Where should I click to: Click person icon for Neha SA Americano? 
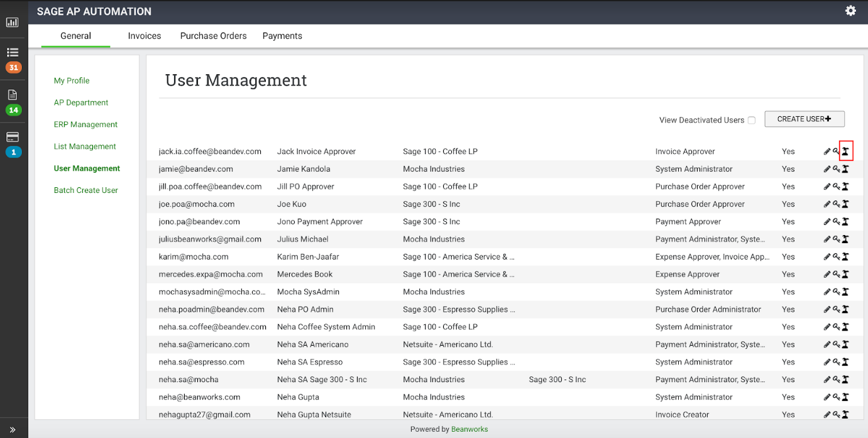coord(845,344)
